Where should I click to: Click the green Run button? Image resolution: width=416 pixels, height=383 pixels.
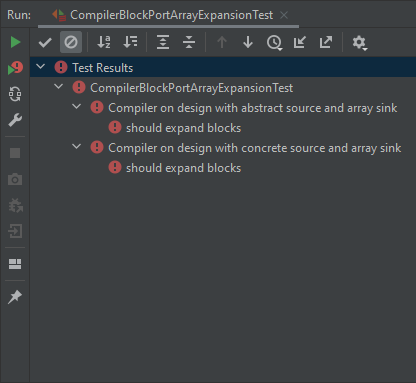(x=15, y=42)
